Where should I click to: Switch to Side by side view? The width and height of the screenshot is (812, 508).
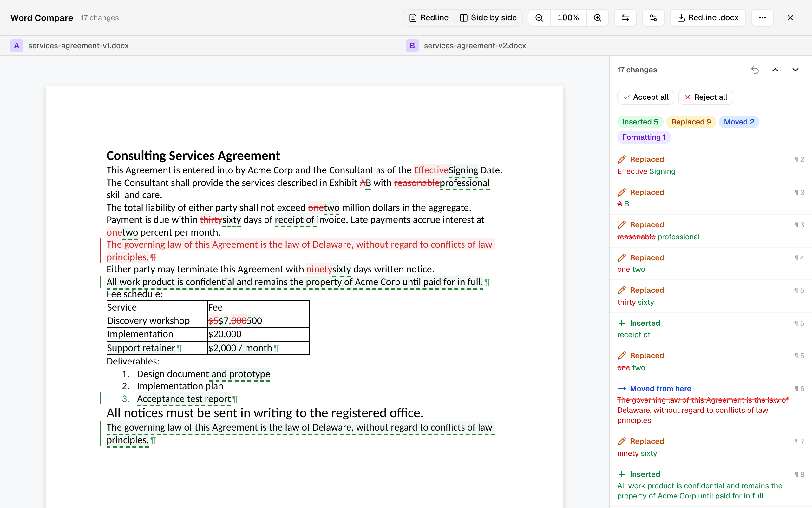(x=488, y=18)
